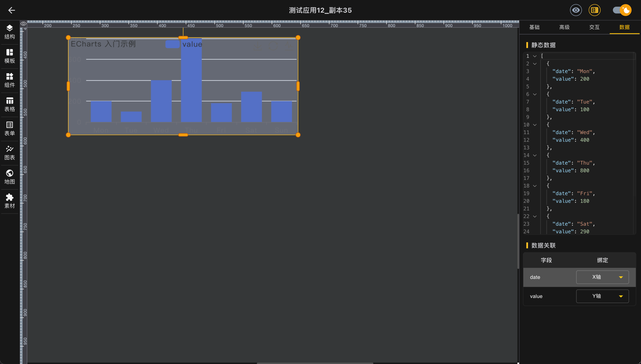Click the 数据关联 section heading
Viewport: 641px width, 364px height.
pyautogui.click(x=543, y=246)
